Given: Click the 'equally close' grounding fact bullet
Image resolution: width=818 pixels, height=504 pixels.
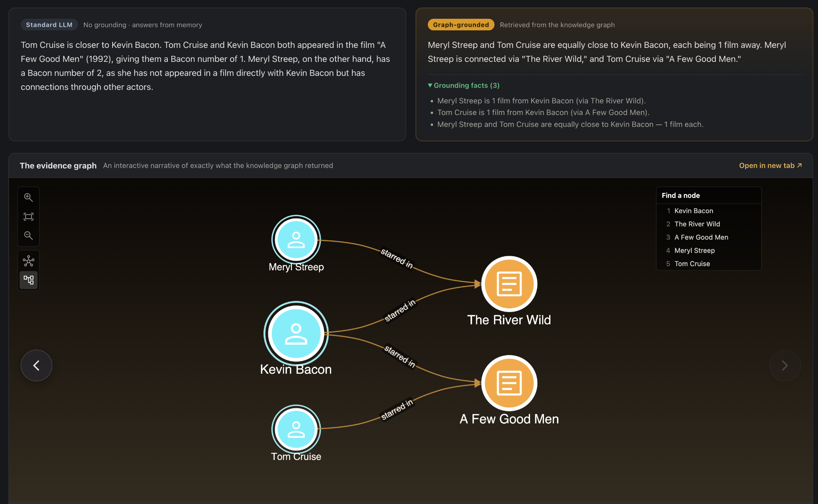Looking at the screenshot, I should tap(570, 125).
